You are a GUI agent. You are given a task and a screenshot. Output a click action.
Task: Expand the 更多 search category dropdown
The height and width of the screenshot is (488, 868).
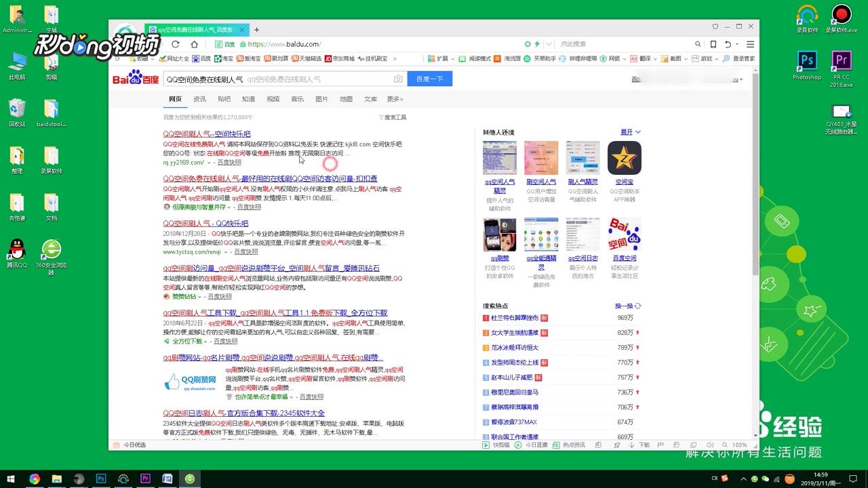pyautogui.click(x=395, y=99)
